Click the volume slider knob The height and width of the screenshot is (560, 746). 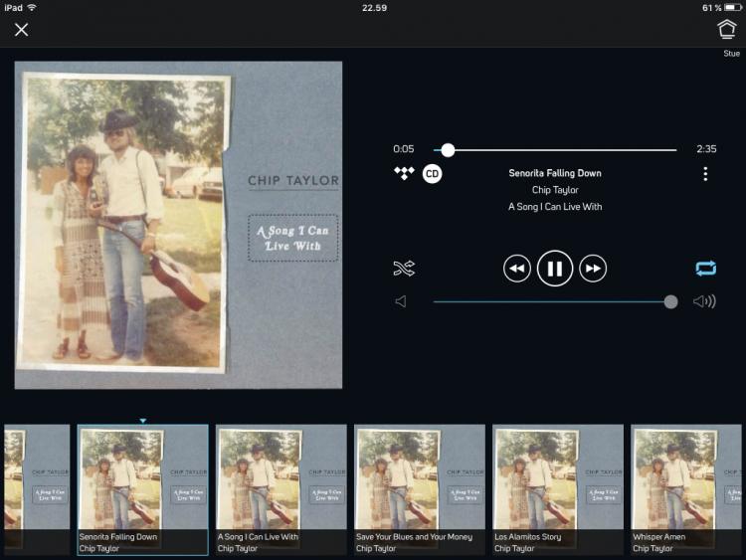tap(670, 301)
